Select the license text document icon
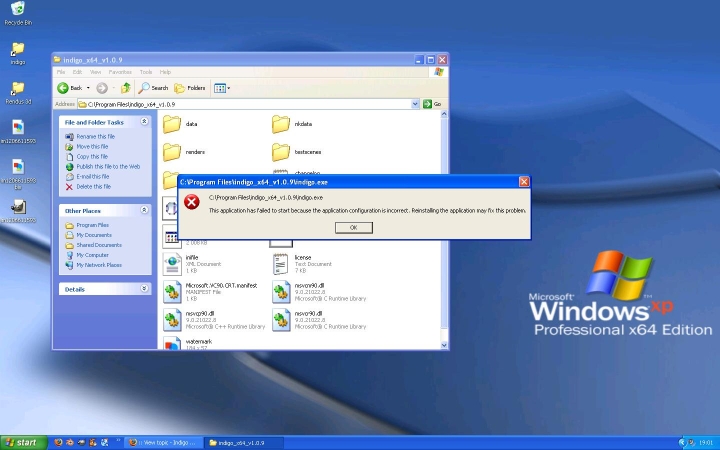The height and width of the screenshot is (450, 720). tap(281, 264)
